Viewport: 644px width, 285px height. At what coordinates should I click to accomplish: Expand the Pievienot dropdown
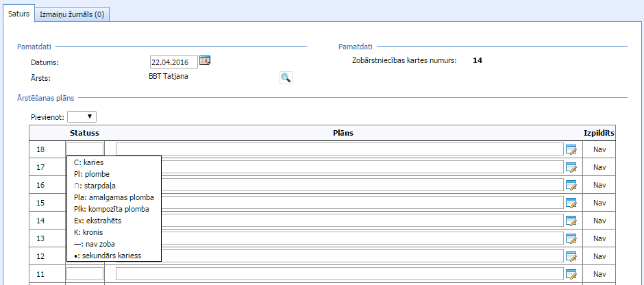point(82,117)
